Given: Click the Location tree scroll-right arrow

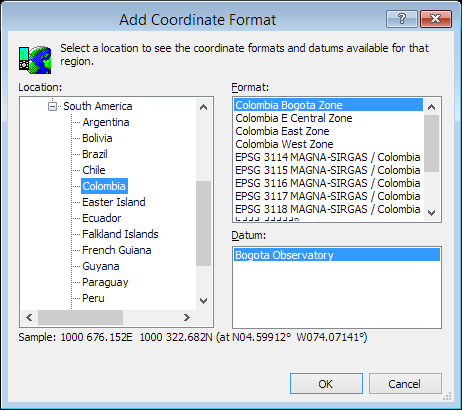Looking at the screenshot, I should point(187,317).
